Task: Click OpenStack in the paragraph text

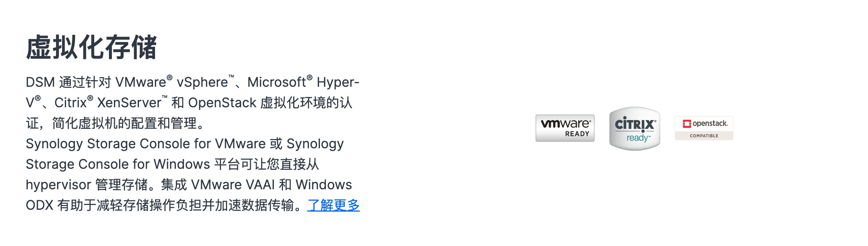Action: point(222,103)
